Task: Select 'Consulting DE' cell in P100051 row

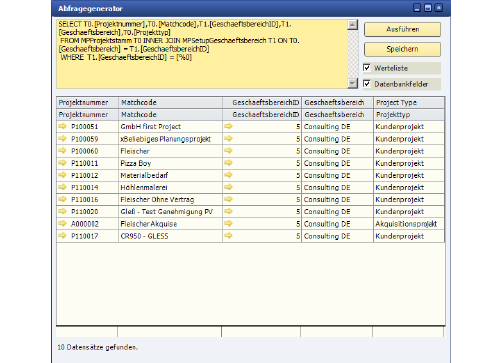Action: (337, 127)
